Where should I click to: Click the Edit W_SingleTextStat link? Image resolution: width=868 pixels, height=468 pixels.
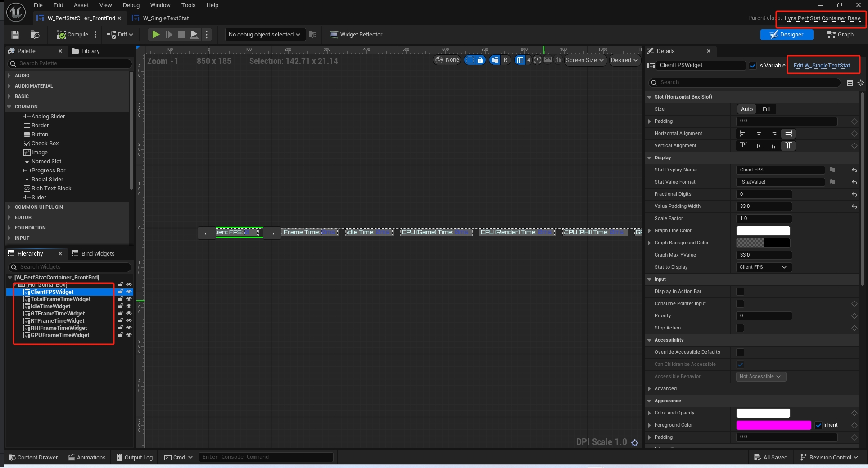[822, 66]
